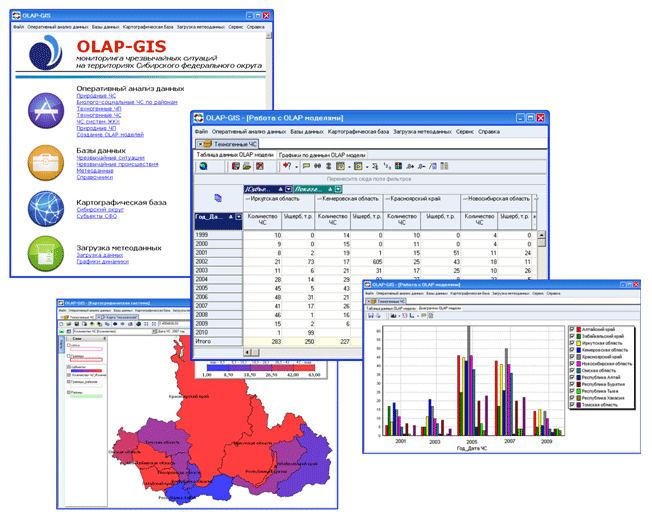Collapse the Иркутская область column group
This screenshot has width=652, height=519.
pyautogui.click(x=246, y=200)
